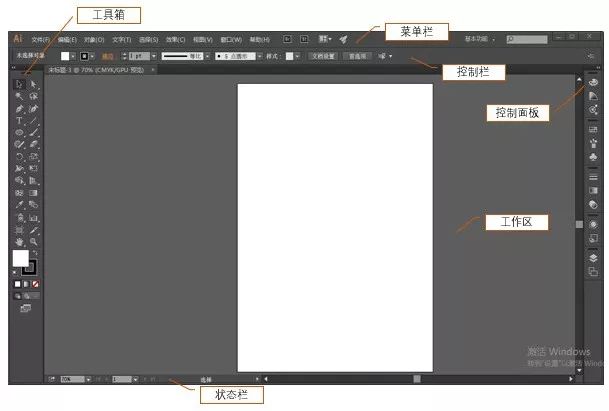609x411 pixels.
Task: Open control bar fill color dropdown
Action: (73, 56)
